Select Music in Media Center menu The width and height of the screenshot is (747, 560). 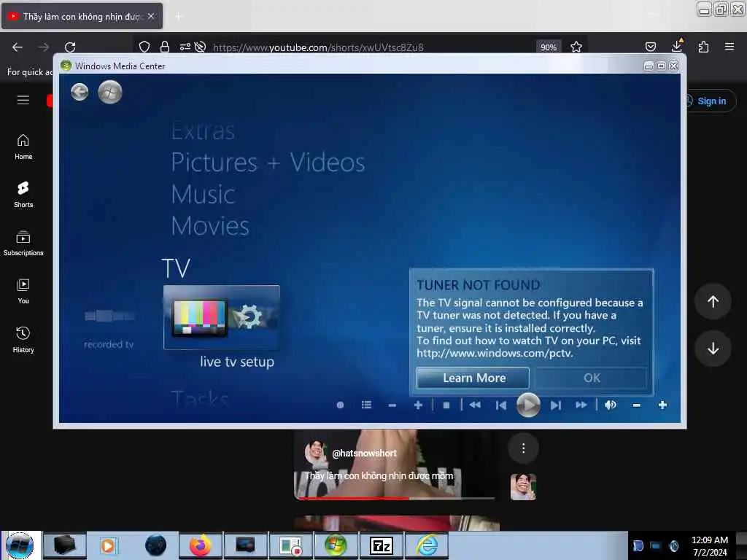[204, 194]
